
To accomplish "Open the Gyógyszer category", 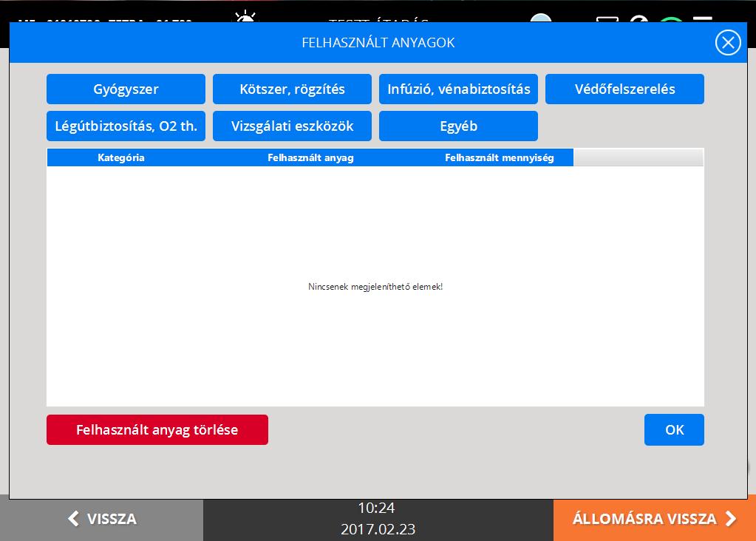I will (126, 89).
